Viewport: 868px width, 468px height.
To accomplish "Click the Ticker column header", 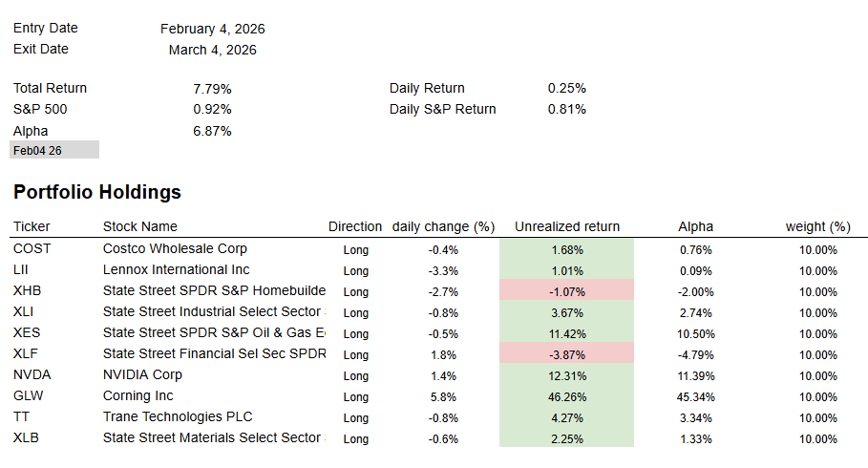I will (32, 226).
